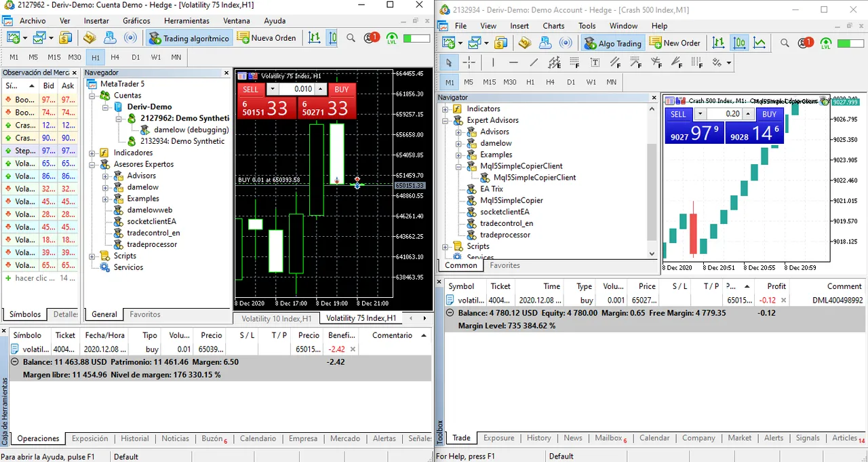The height and width of the screenshot is (462, 868).
Task: Switch left window to H4 timeframe
Action: click(115, 57)
